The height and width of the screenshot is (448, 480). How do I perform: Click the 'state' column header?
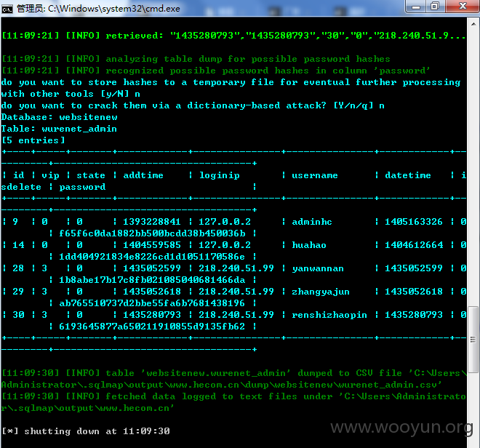tap(91, 175)
